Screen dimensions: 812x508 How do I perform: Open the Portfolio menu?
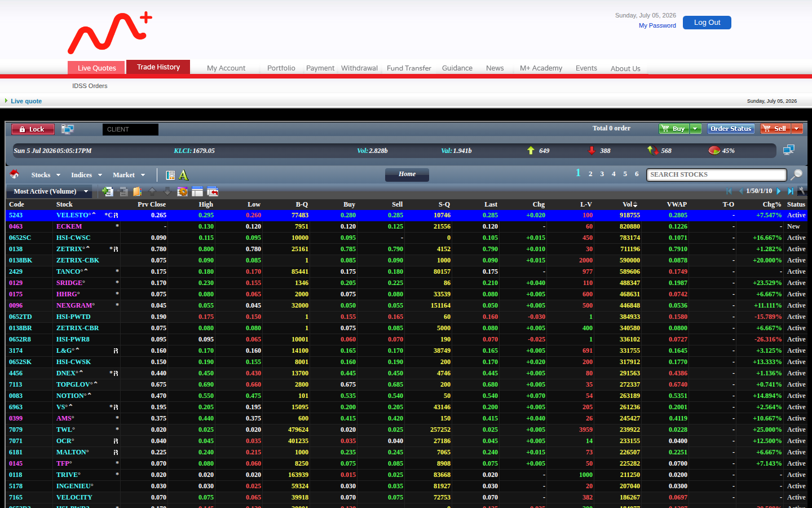pos(281,68)
